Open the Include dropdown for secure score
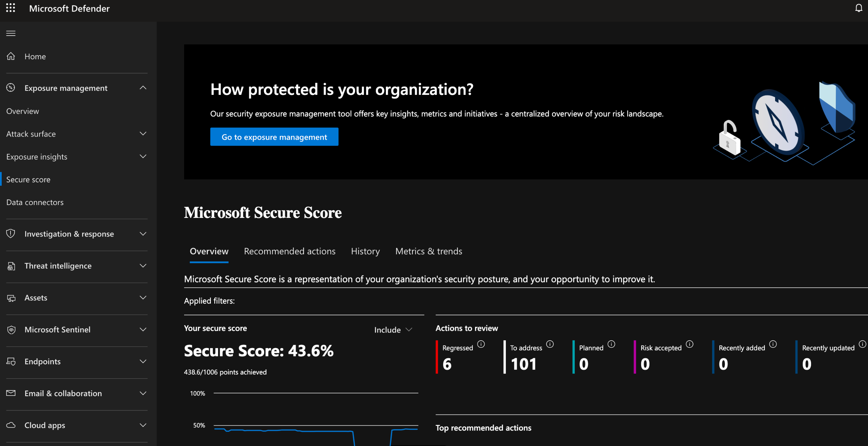This screenshot has height=446, width=868. [x=393, y=330]
